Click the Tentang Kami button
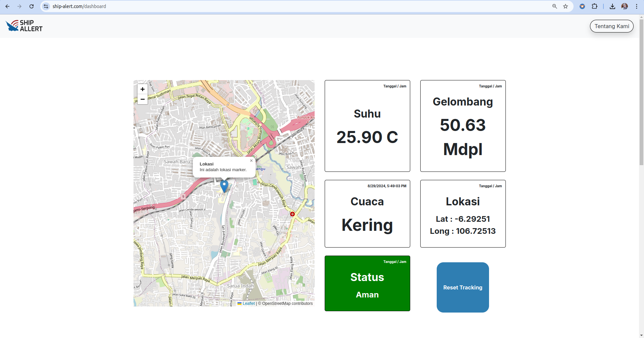 (x=612, y=26)
